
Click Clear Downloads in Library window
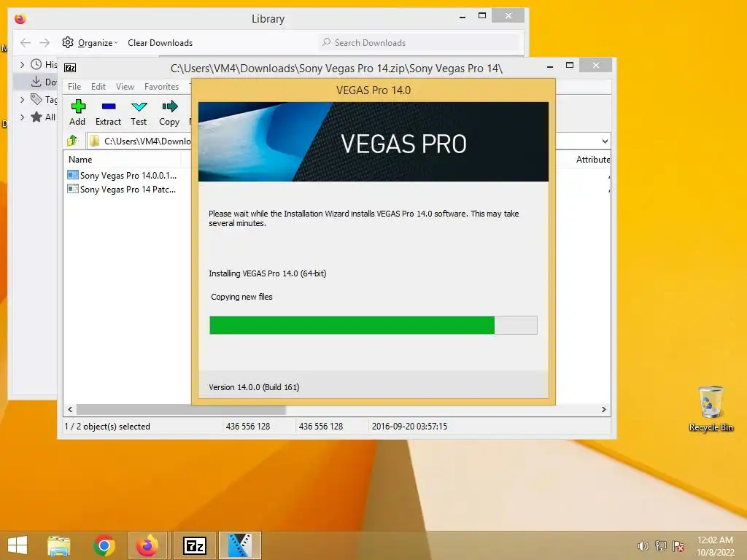point(160,43)
